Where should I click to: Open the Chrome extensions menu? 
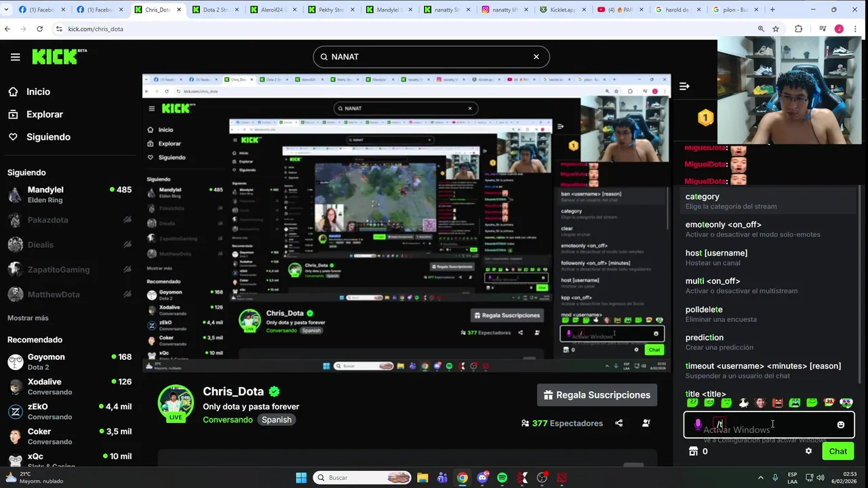(798, 29)
